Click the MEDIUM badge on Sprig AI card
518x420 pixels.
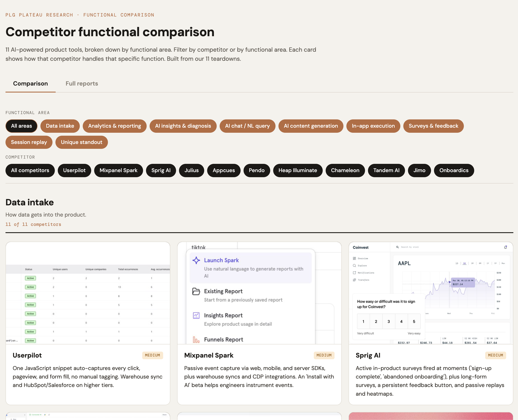(496, 355)
